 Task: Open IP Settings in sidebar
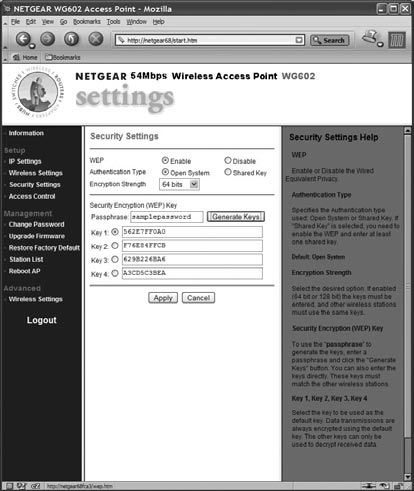pyautogui.click(x=25, y=161)
